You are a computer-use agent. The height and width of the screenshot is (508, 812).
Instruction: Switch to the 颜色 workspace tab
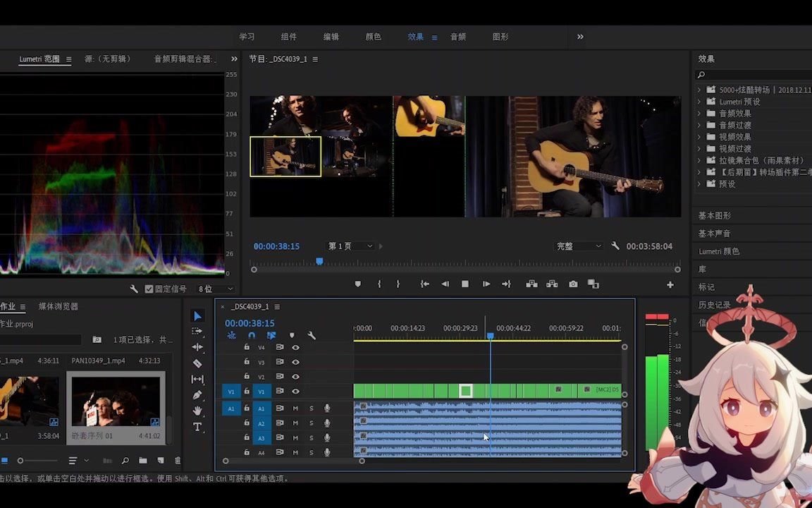tap(374, 37)
